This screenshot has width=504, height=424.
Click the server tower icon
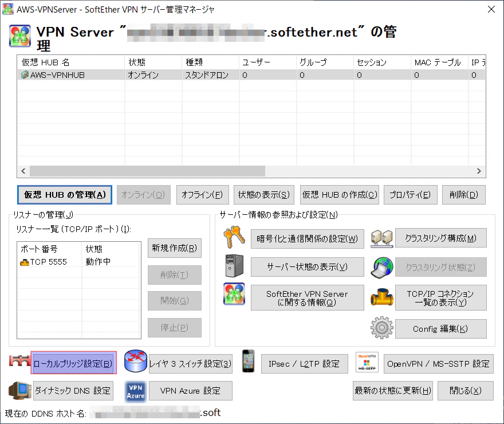[x=234, y=266]
